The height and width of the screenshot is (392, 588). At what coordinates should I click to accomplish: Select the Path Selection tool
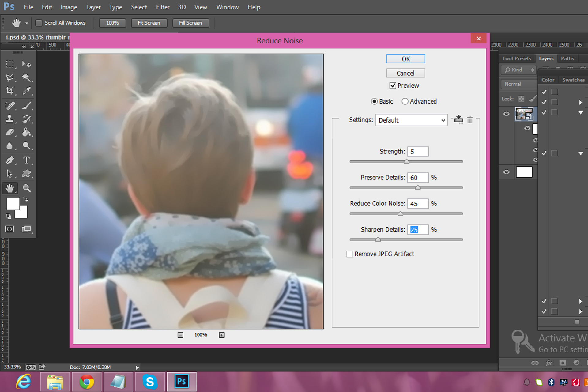(x=10, y=174)
